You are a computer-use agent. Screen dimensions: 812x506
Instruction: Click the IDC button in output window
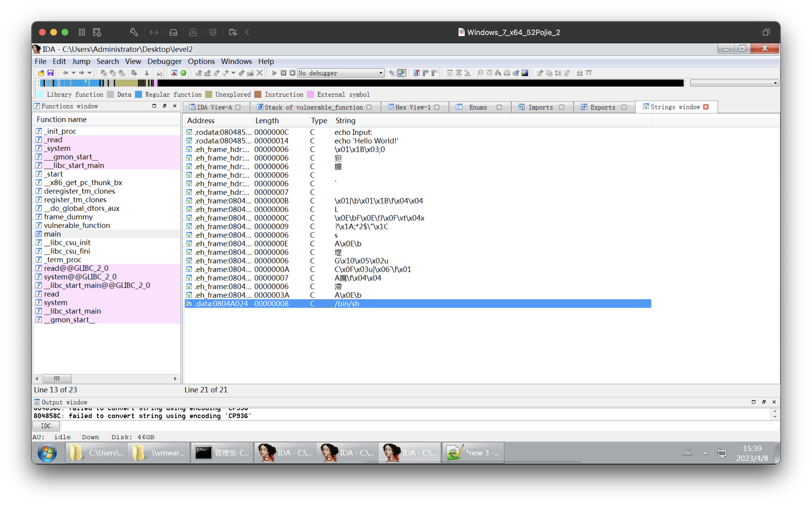(46, 426)
